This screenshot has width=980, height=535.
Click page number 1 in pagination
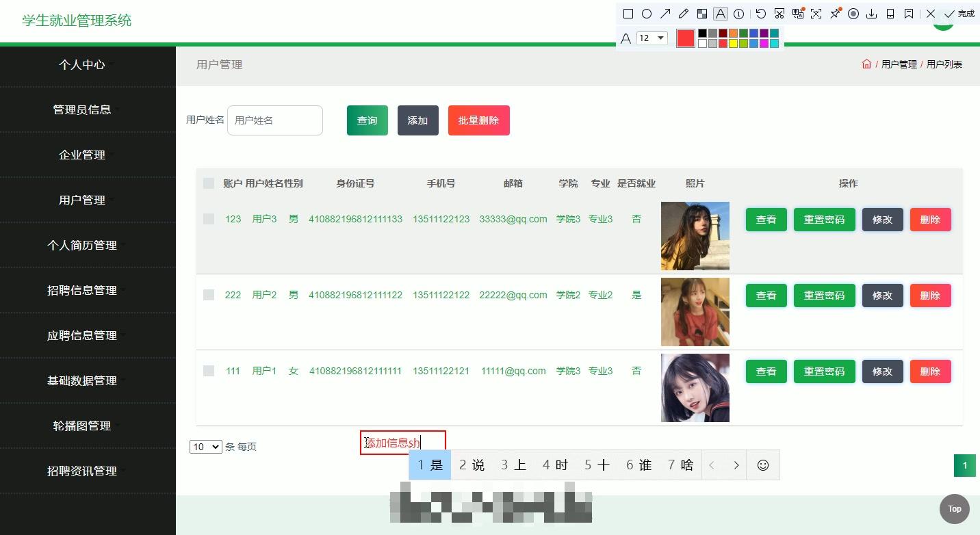click(x=965, y=466)
